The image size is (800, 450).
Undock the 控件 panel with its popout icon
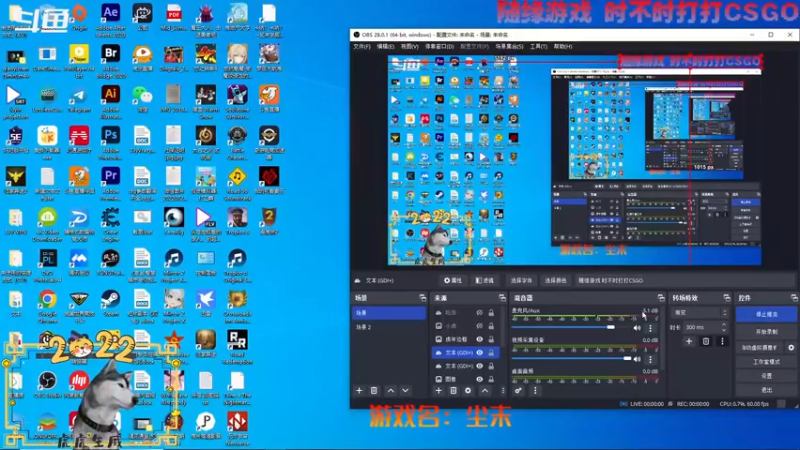794,297
